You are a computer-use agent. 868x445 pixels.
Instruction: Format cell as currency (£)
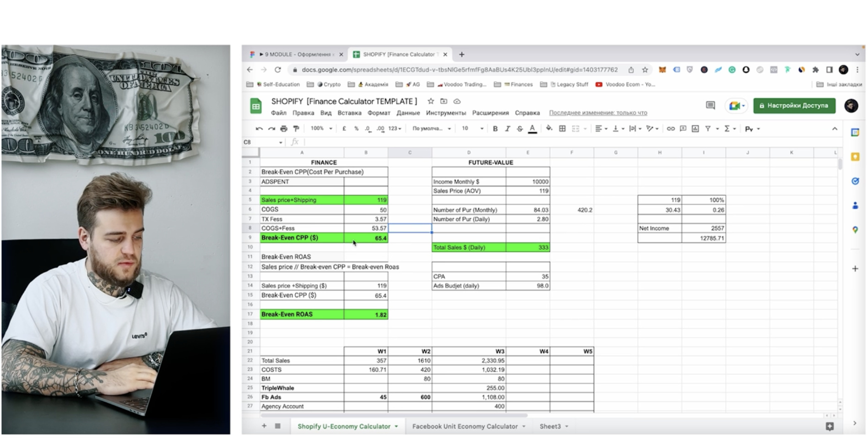(x=344, y=129)
